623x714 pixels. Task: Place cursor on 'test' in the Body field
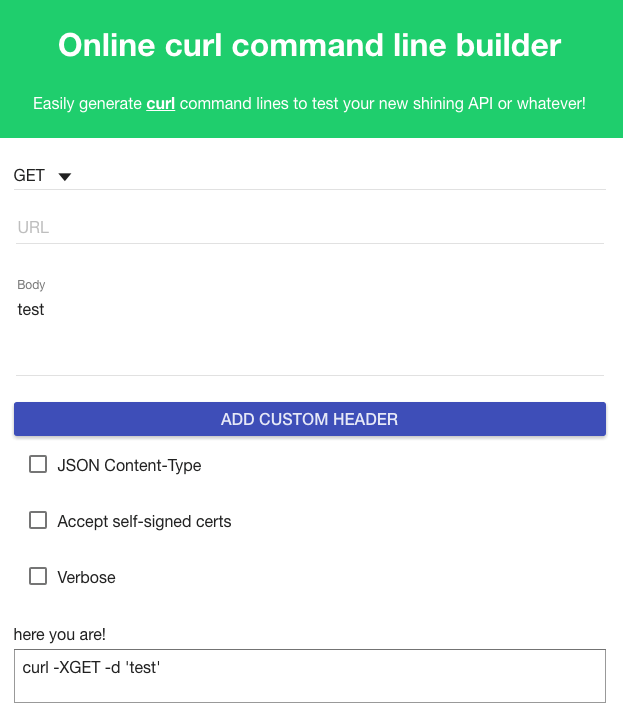point(31,310)
